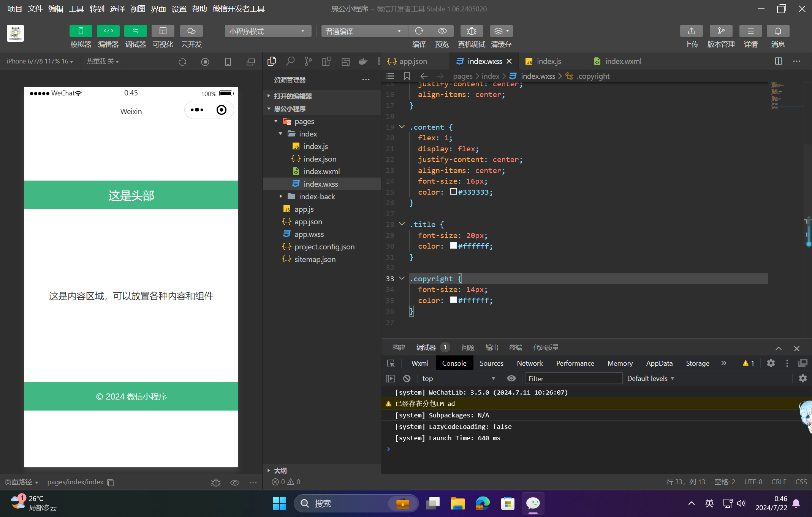Open 小程序模式 mode dropdown
Viewport: 812px width, 517px height.
[x=268, y=31]
